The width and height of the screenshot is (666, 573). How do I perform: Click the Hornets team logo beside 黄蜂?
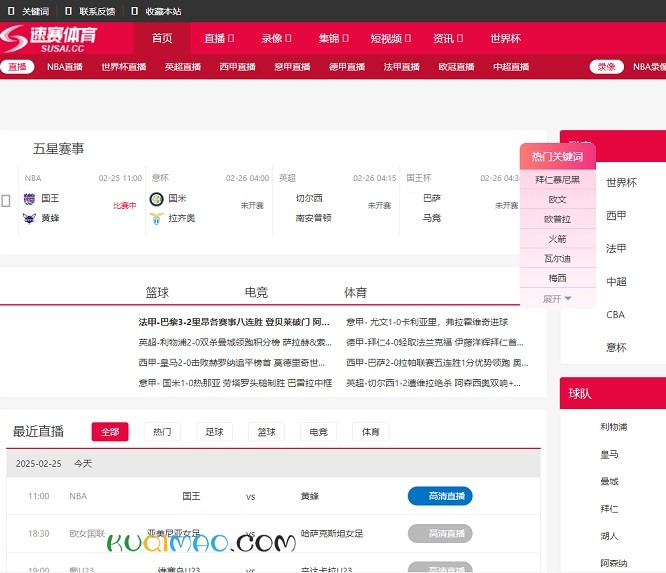[29, 218]
